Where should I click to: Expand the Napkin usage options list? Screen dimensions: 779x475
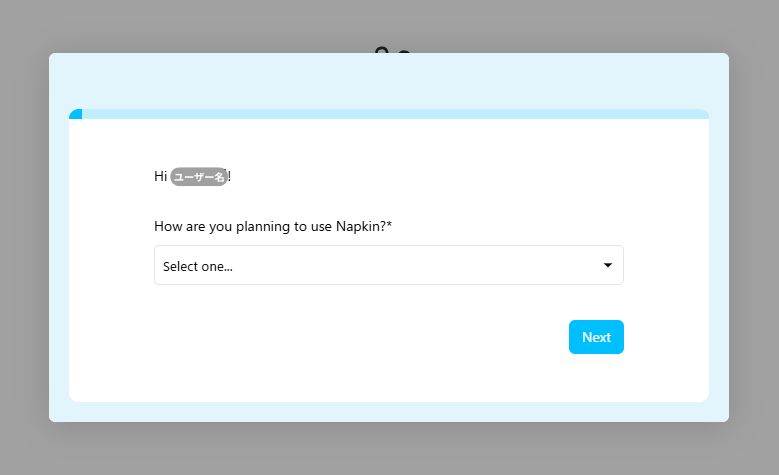tap(389, 265)
